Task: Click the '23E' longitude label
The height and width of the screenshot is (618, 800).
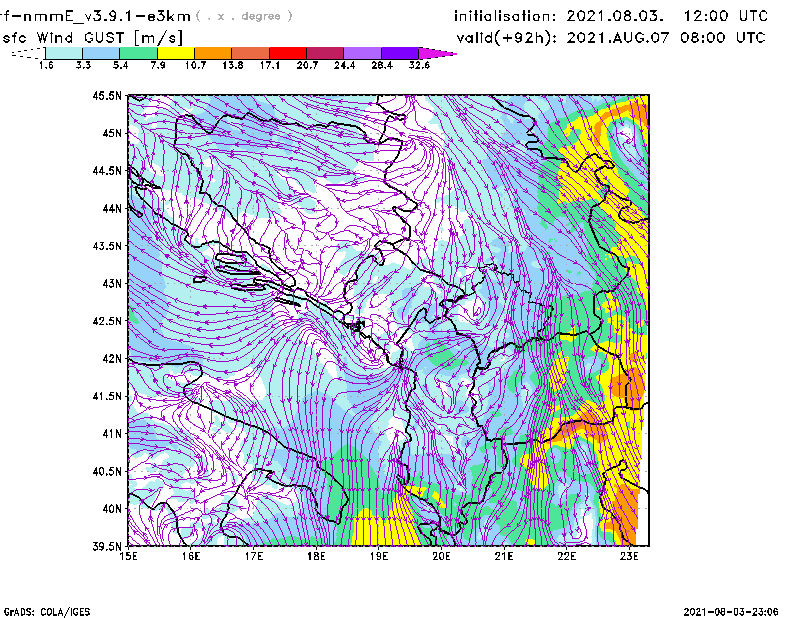Action: tap(629, 556)
